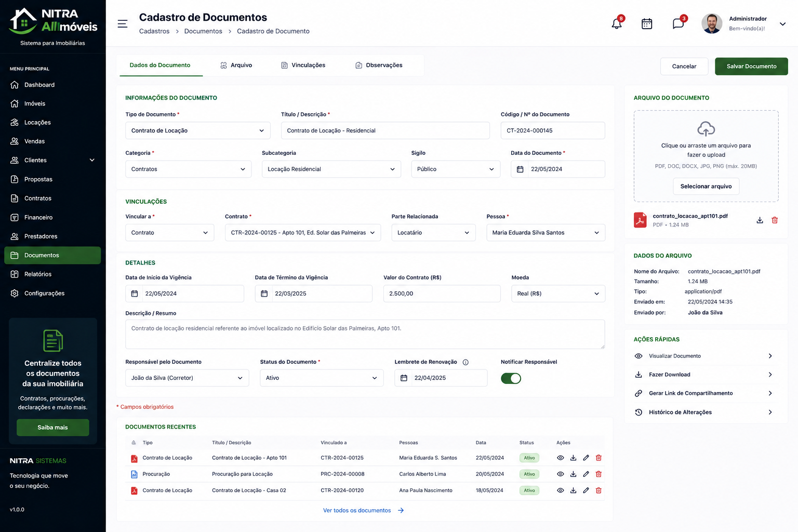Open the notifications bell icon
Screen dimensions: 798x532
617,23
